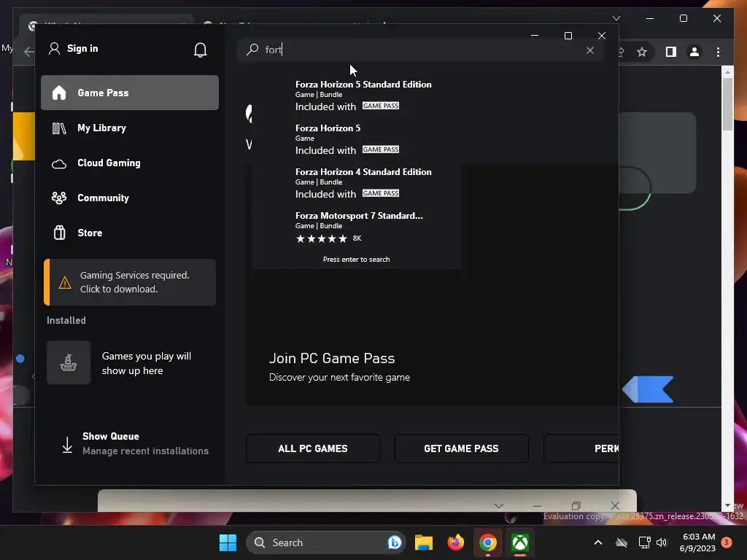Viewport: 747px width, 560px height.
Task: Open File Explorer from the taskbar
Action: 424,542
